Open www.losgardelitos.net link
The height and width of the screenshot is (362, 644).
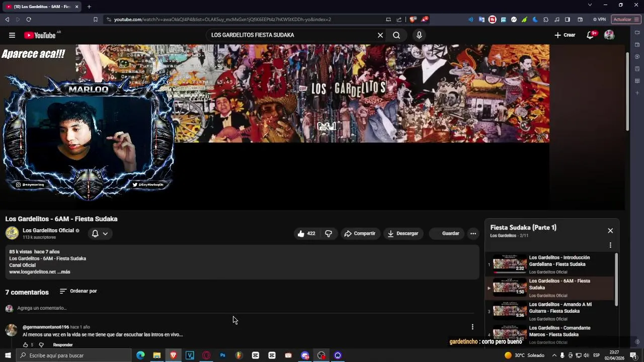(x=32, y=272)
